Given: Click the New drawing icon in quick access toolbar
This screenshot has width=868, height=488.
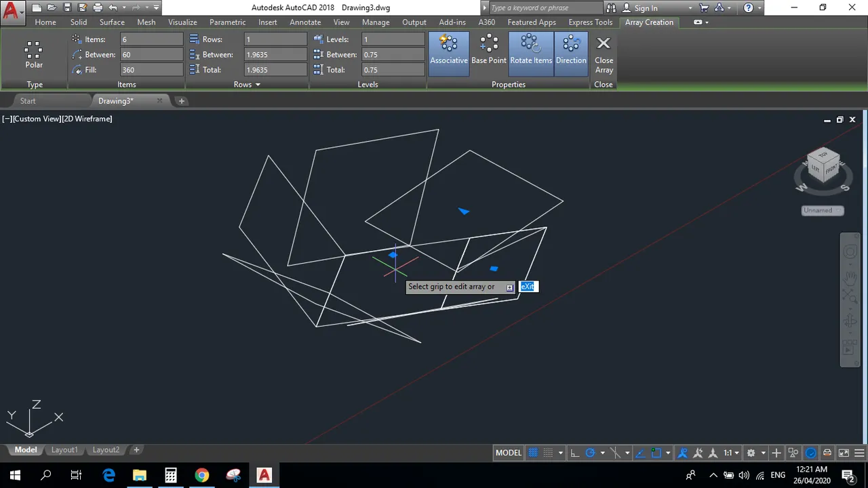Looking at the screenshot, I should click(x=37, y=8).
